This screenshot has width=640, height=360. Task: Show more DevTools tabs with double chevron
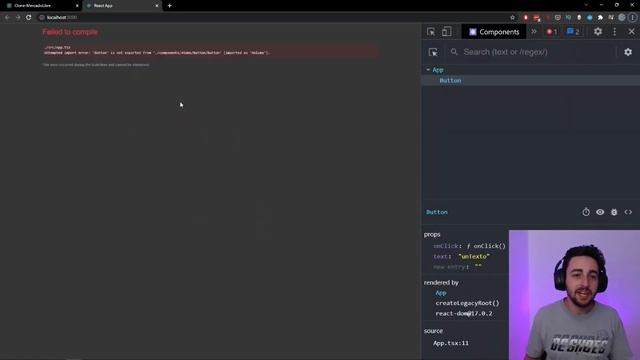(534, 31)
